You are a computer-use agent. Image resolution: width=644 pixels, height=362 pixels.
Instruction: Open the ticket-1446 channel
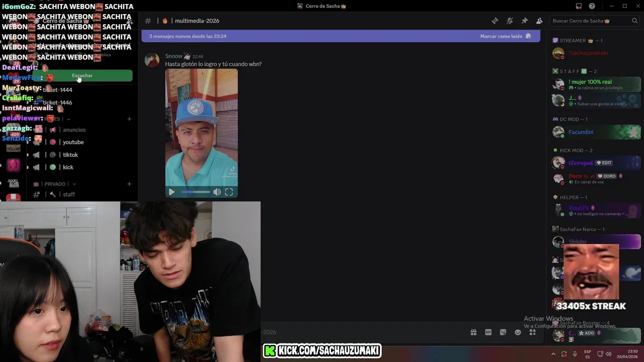pyautogui.click(x=57, y=103)
